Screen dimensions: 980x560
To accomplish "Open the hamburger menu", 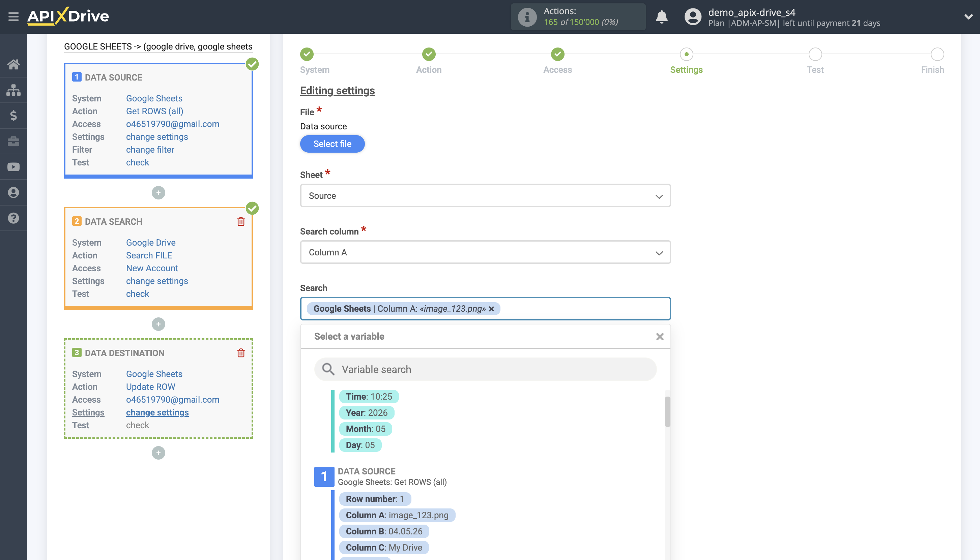I will (13, 17).
